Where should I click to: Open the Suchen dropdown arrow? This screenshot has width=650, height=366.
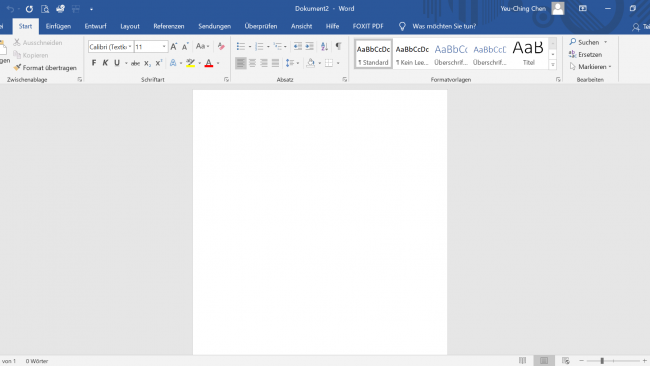(606, 42)
